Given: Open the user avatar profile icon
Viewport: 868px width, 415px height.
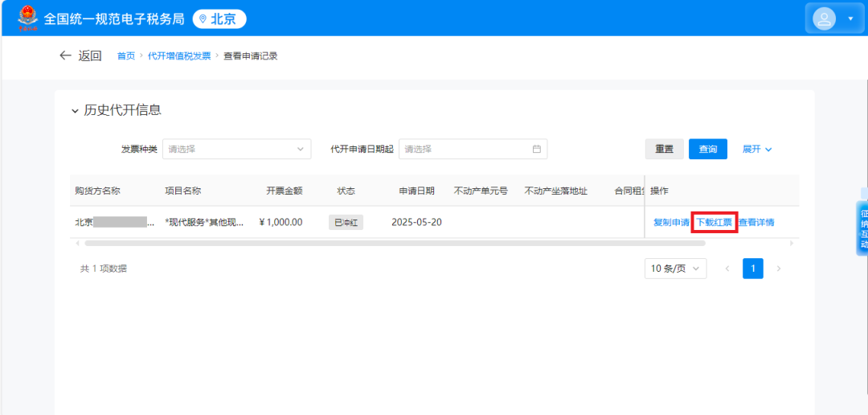Looking at the screenshot, I should click(x=824, y=18).
